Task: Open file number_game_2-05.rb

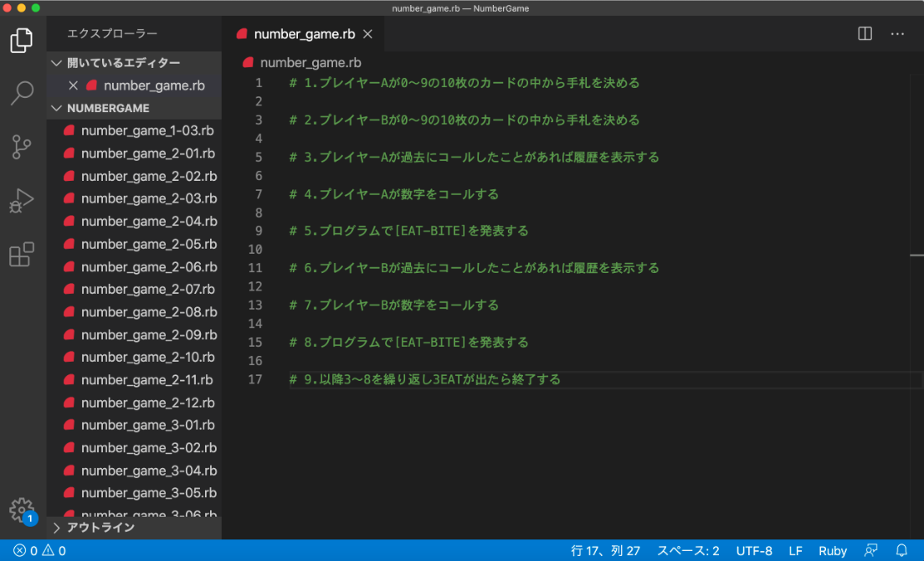Action: [134, 244]
